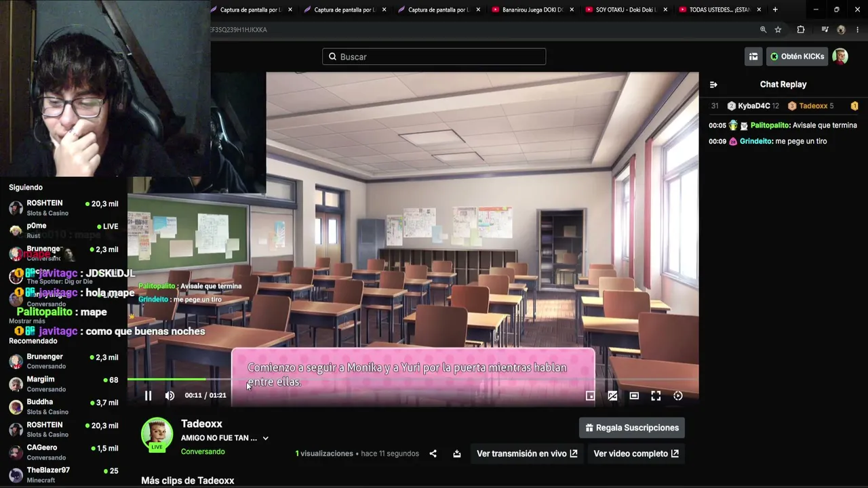
Task: Click Palitopalito username in Chat Replay
Action: (x=770, y=125)
